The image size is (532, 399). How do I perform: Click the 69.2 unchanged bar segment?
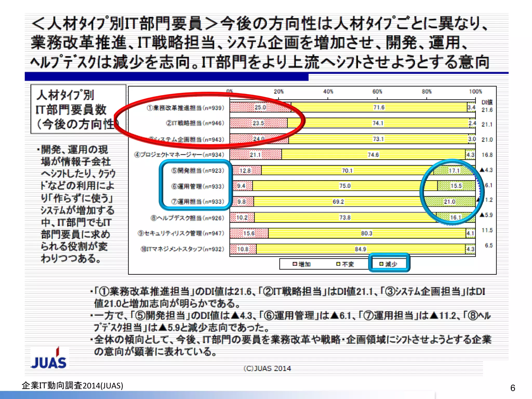pos(339,202)
